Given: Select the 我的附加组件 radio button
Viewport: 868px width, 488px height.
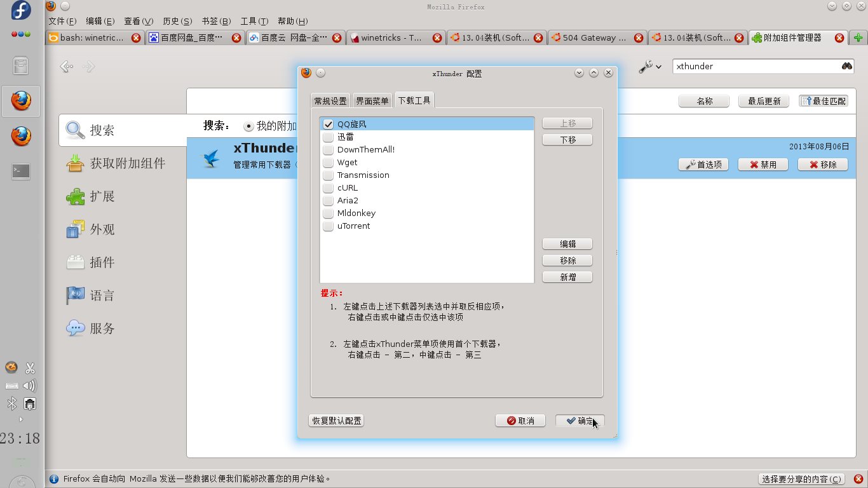Looking at the screenshot, I should 248,126.
